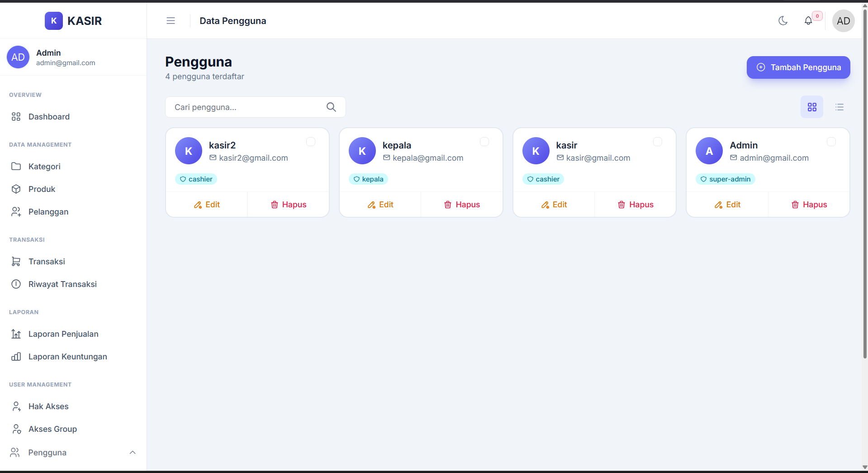Switch to list view layout
This screenshot has width=868, height=473.
coord(840,107)
